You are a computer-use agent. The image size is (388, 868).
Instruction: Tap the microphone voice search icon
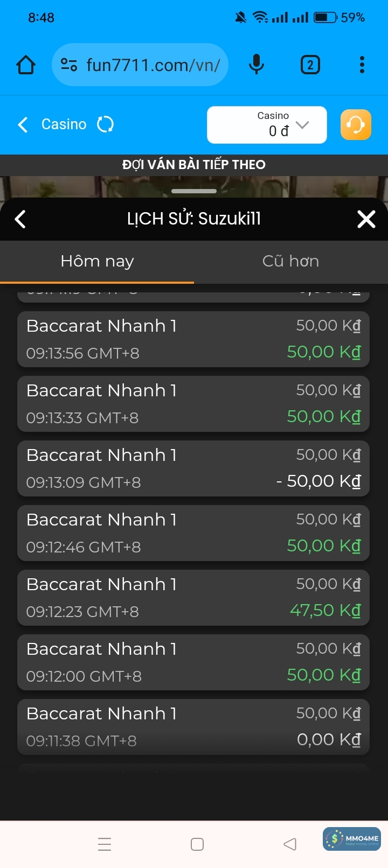(257, 65)
